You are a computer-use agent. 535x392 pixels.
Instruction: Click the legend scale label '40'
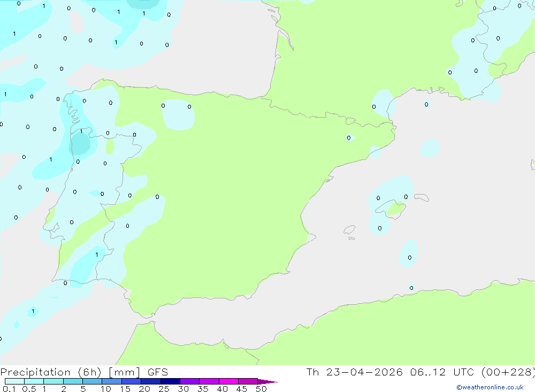coord(223,389)
